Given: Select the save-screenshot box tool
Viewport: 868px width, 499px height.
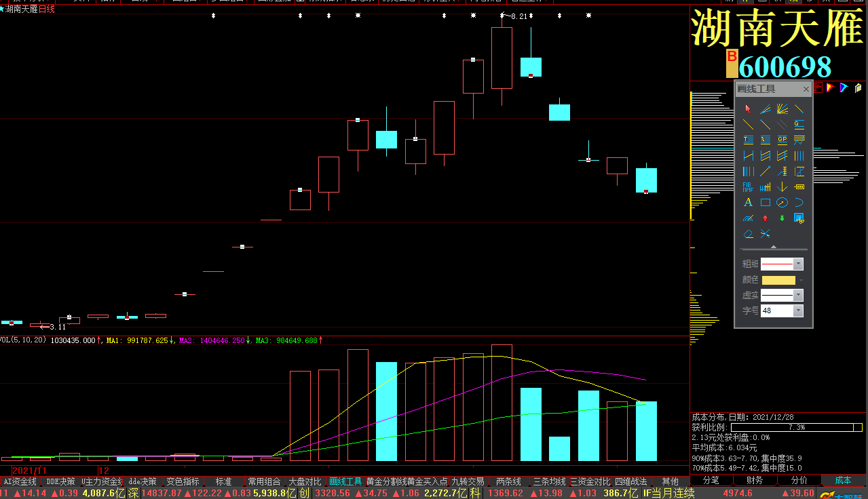Looking at the screenshot, I should [799, 218].
